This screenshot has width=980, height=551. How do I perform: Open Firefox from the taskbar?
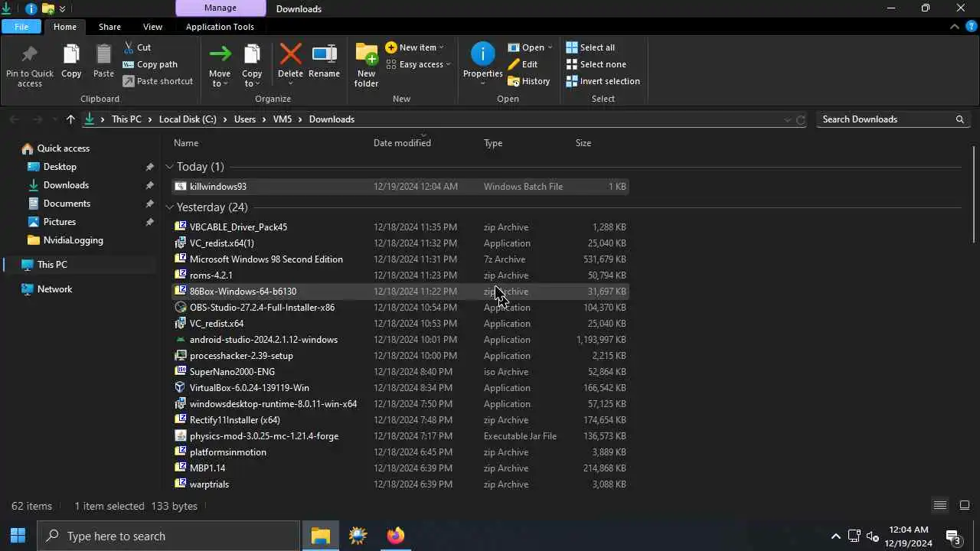tap(395, 536)
